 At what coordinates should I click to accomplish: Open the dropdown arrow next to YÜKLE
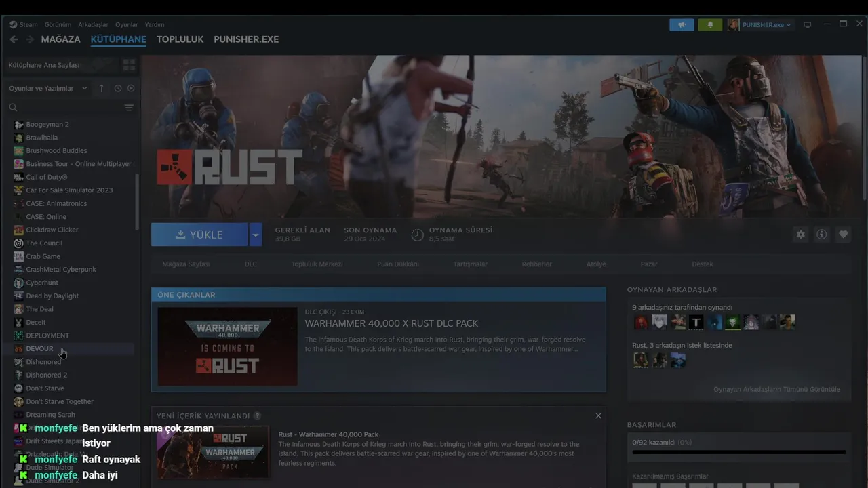click(x=255, y=235)
